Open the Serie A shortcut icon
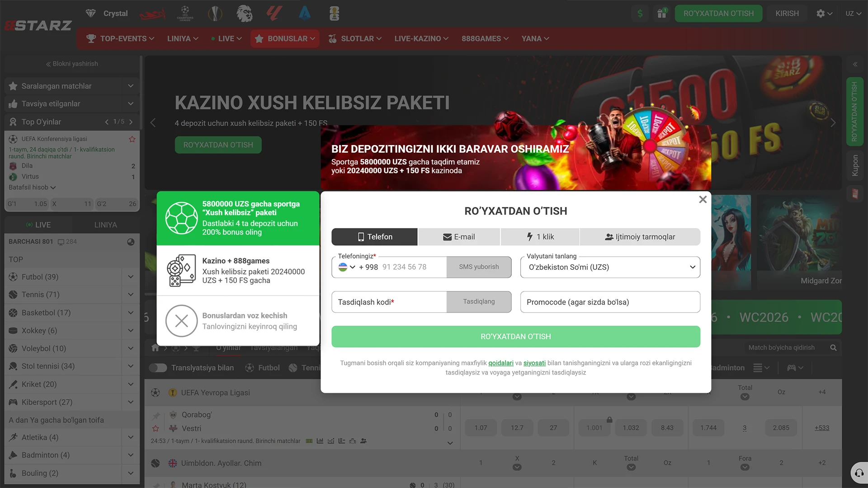The image size is (868, 488). pyautogui.click(x=305, y=14)
